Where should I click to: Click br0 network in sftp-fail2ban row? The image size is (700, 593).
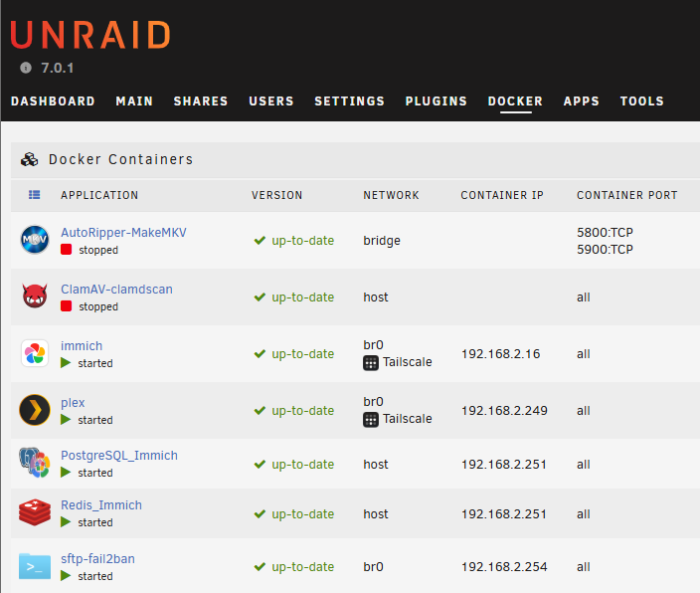coord(373,567)
